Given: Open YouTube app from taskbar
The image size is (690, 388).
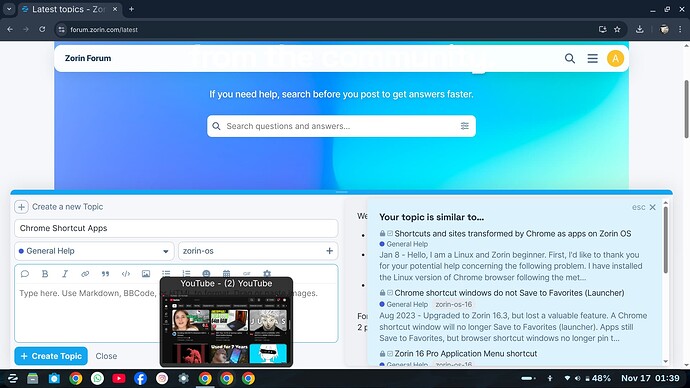Looking at the screenshot, I should (119, 378).
